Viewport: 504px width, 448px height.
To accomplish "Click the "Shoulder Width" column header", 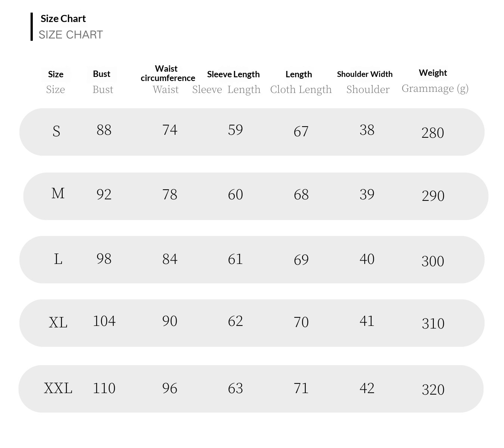I will tap(364, 74).
